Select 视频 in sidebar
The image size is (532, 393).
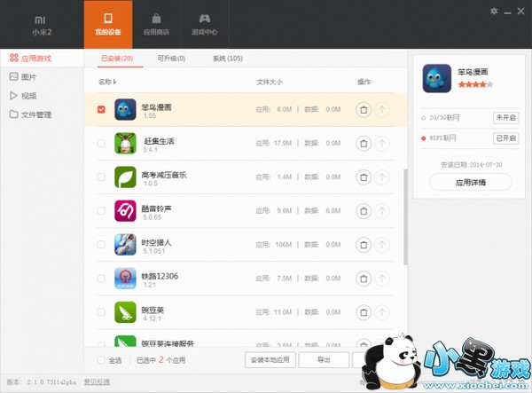(x=23, y=96)
